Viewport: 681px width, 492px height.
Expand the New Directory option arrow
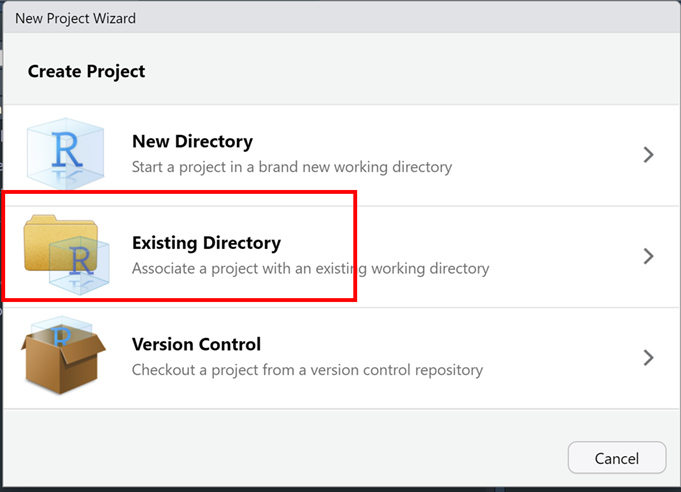648,155
